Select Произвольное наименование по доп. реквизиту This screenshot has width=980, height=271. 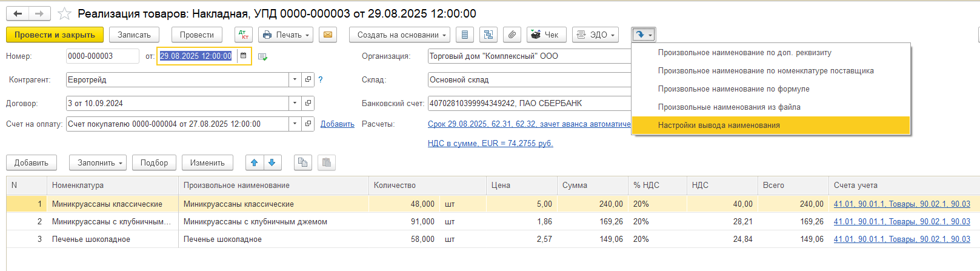tap(771, 53)
